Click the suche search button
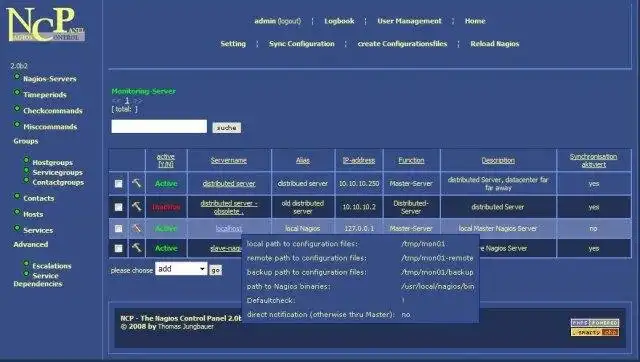The height and width of the screenshot is (362, 640). [x=227, y=128]
